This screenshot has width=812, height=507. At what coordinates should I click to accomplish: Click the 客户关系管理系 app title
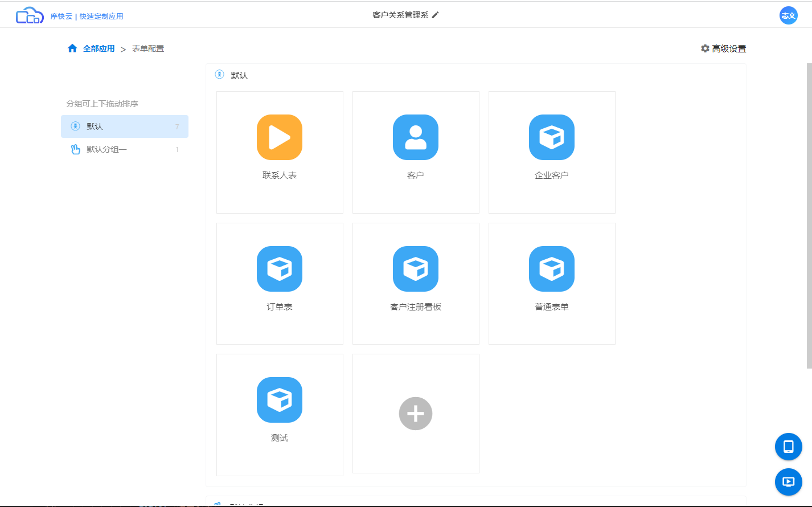[400, 15]
